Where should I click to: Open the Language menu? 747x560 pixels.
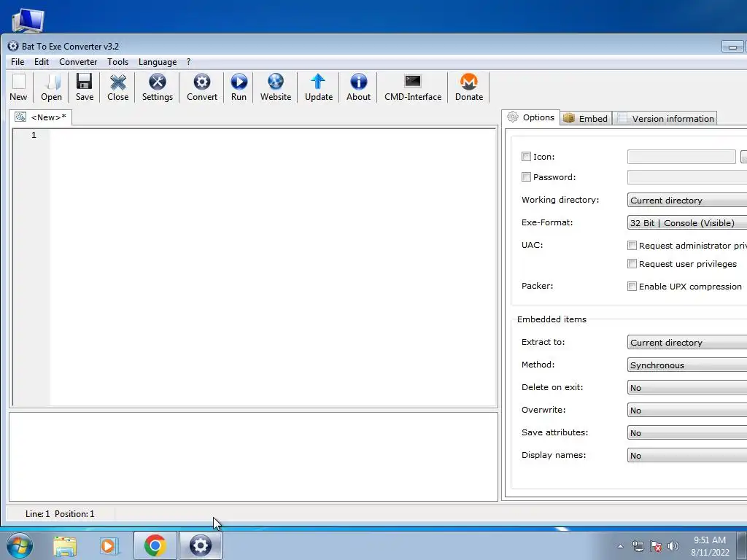[x=158, y=62]
